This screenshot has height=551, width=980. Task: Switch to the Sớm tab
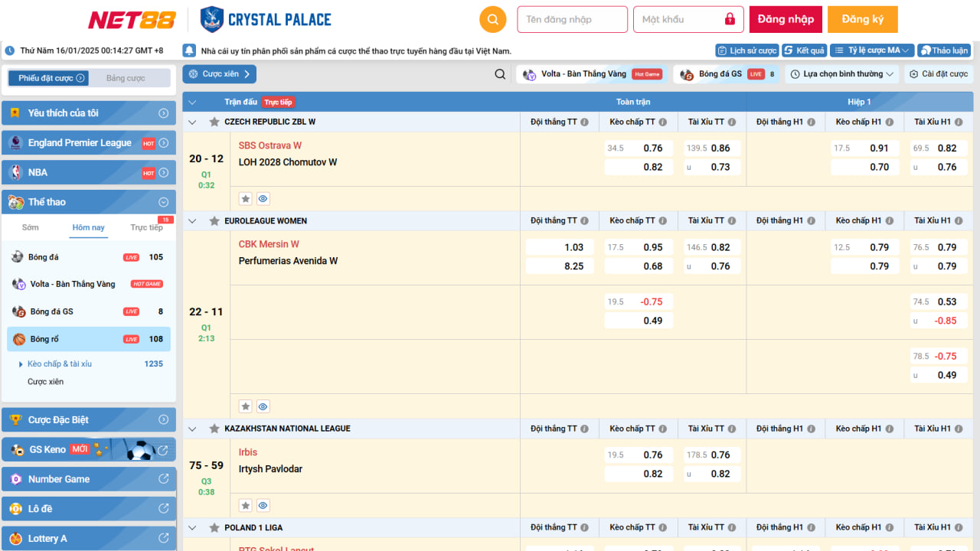coord(31,227)
